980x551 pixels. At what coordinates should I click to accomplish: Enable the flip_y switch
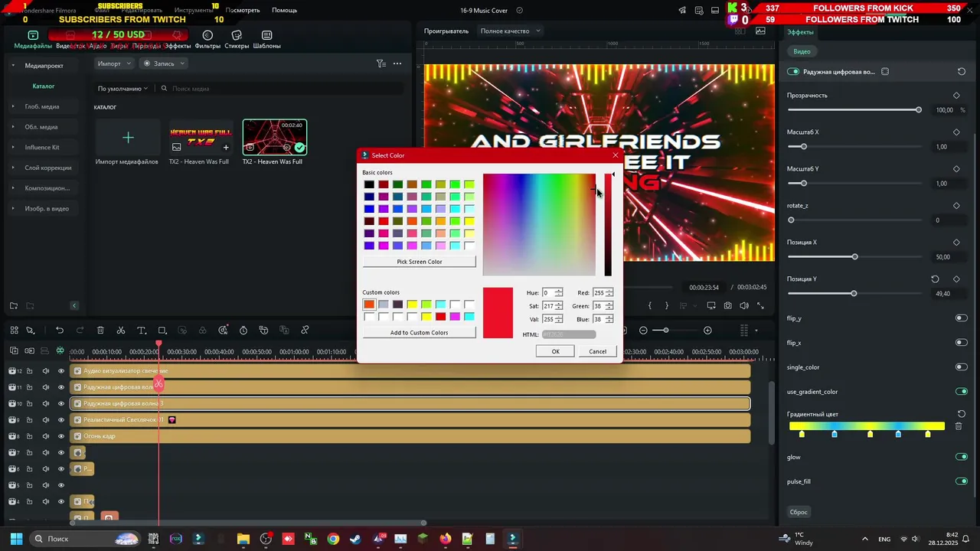coord(962,318)
